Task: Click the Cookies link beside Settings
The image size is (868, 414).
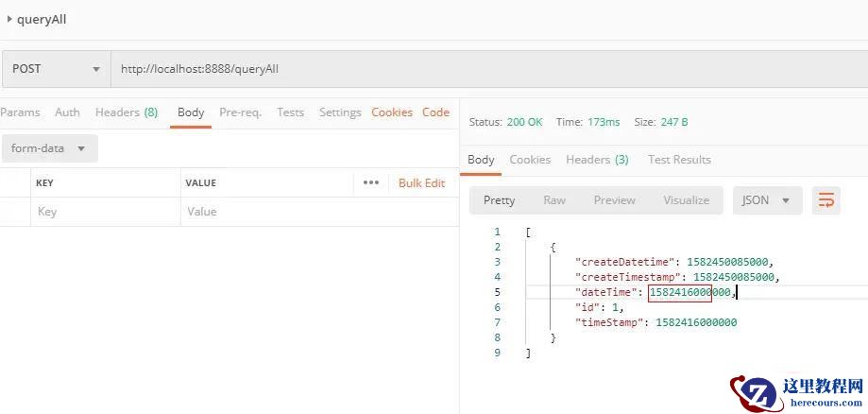Action: click(x=392, y=112)
